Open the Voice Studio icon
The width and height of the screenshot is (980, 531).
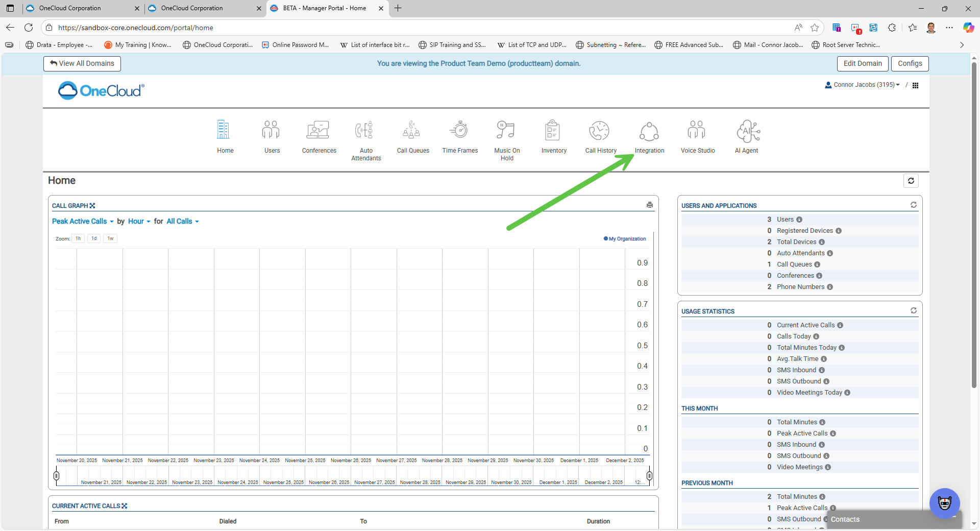click(x=697, y=131)
